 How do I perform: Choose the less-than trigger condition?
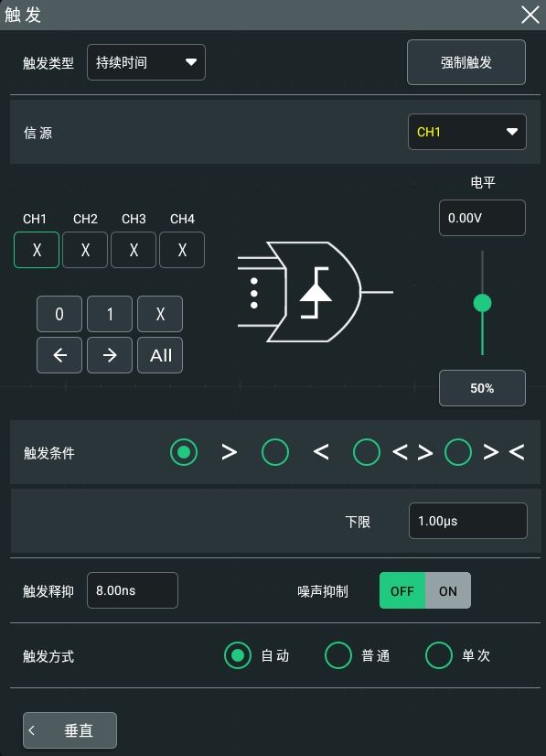pos(275,452)
